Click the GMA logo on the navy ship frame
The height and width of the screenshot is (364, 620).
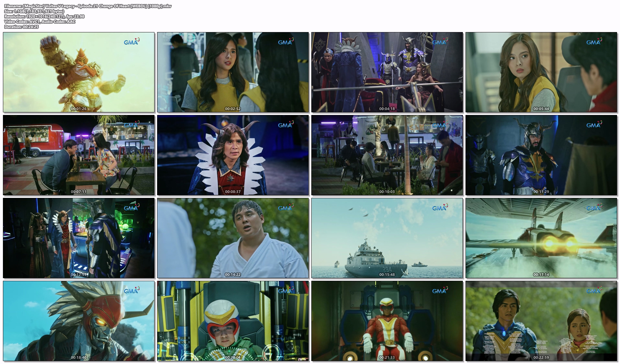coord(440,208)
